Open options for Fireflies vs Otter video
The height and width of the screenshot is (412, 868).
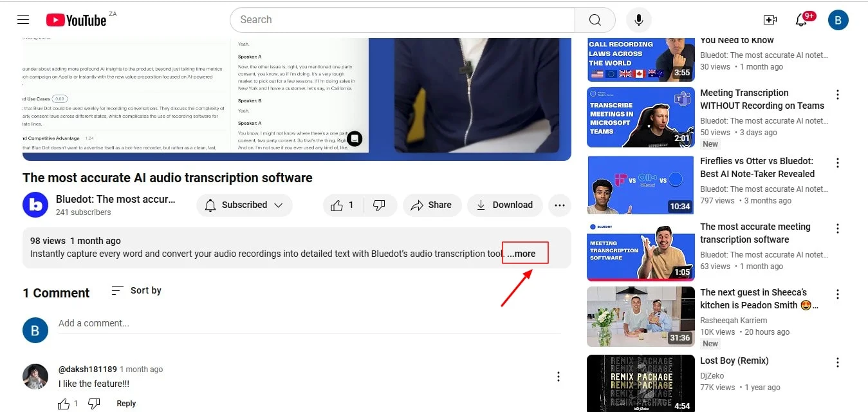pyautogui.click(x=838, y=163)
